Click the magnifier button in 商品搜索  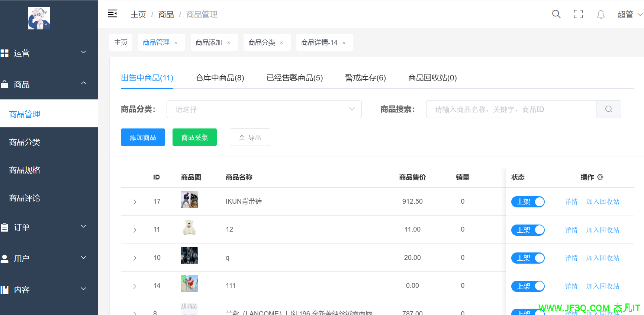608,109
